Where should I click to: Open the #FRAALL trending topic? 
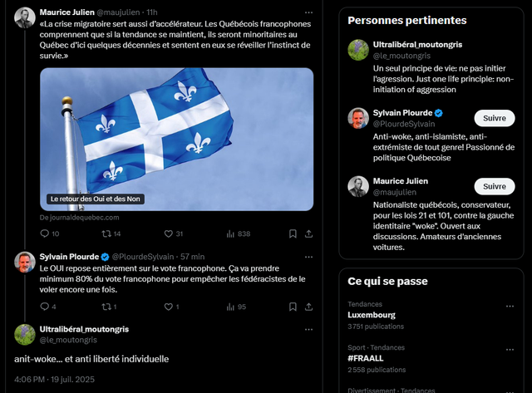[365, 358]
